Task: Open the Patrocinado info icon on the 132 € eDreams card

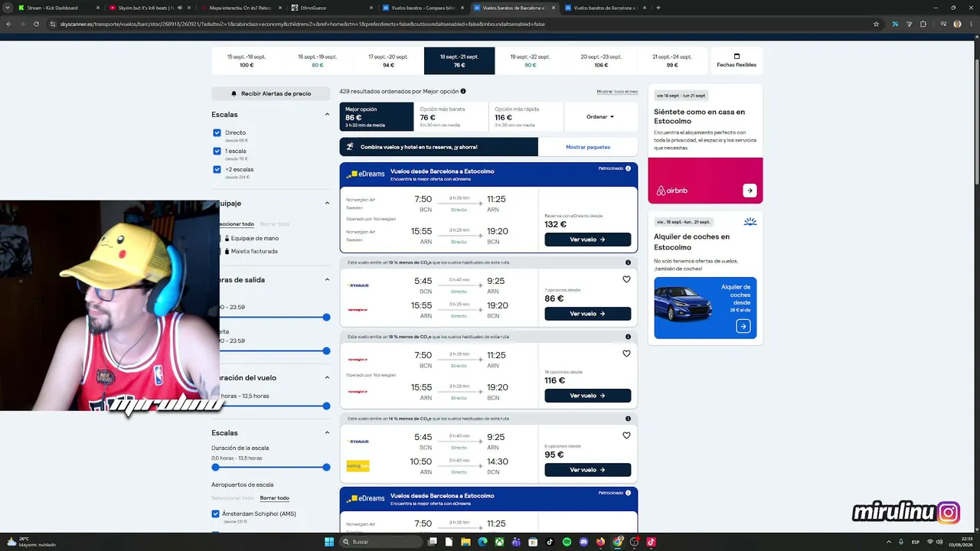Action: [x=628, y=168]
